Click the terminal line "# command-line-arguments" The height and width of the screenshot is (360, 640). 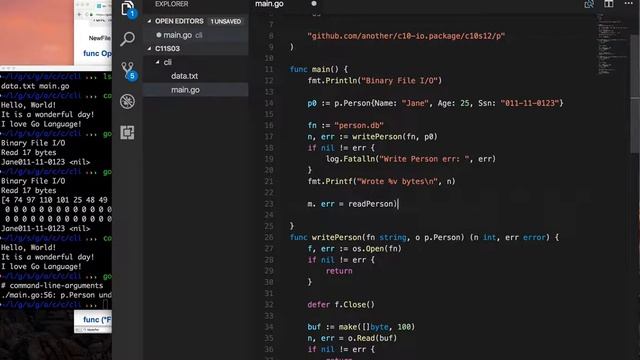[x=52, y=285]
